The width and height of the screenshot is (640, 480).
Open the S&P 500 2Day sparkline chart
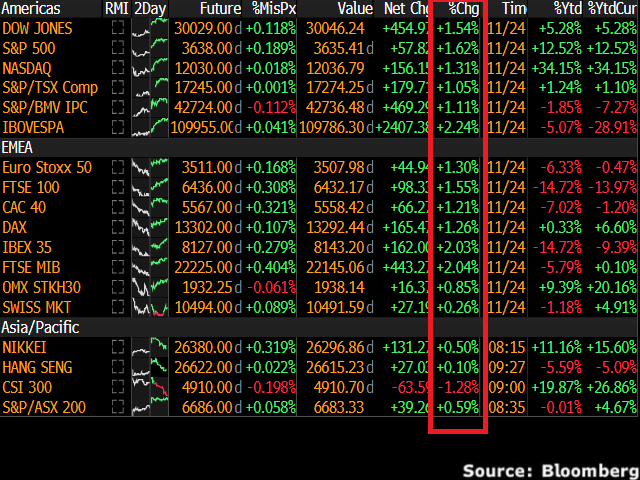click(150, 49)
